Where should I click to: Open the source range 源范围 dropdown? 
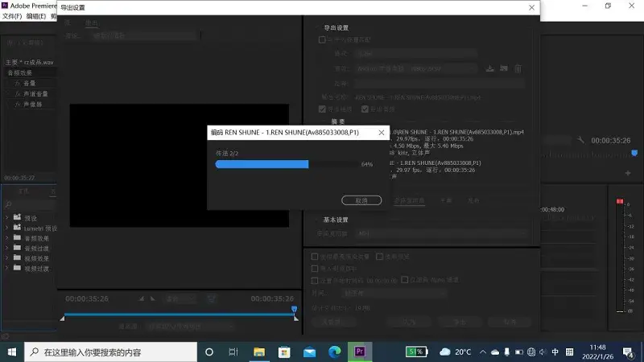pos(190,327)
